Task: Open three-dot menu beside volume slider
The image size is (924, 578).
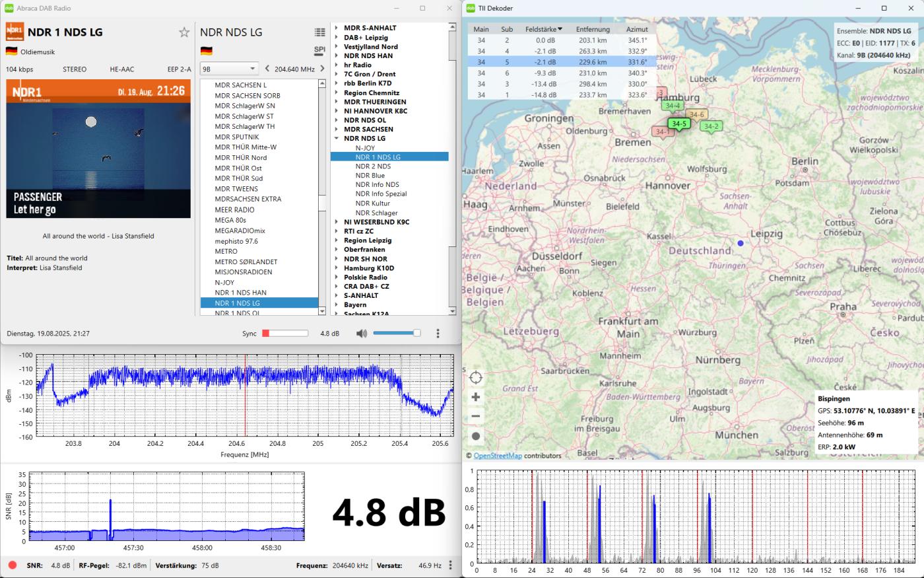Action: pyautogui.click(x=438, y=334)
